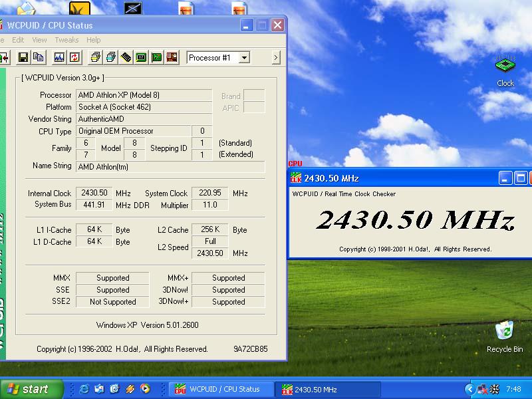Click the Copy toolbar icon
Viewport: 532px width, 399px height.
click(x=39, y=58)
